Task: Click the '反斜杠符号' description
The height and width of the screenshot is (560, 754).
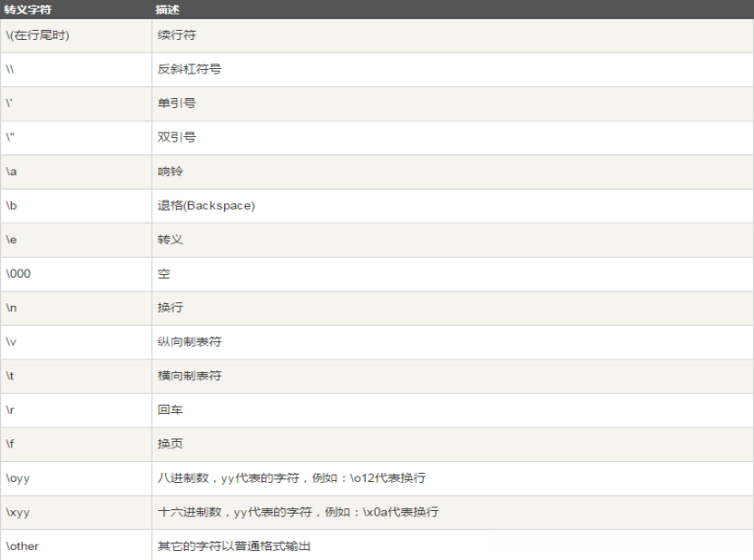Action: point(190,69)
